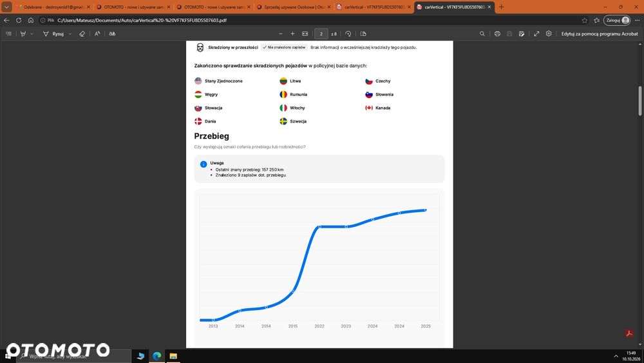
Task: Click the Nie znaleziono zapisów badge
Action: pos(284,47)
